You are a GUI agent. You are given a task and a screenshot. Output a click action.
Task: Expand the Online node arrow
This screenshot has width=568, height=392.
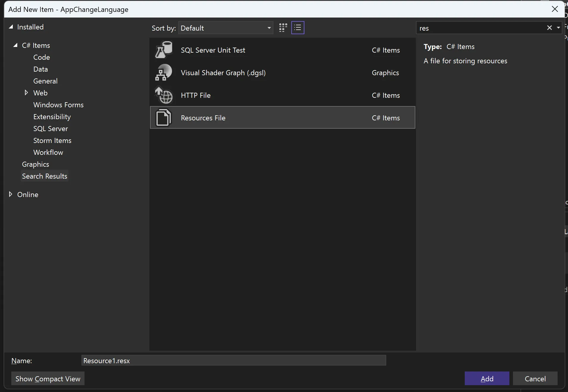pyautogui.click(x=10, y=194)
